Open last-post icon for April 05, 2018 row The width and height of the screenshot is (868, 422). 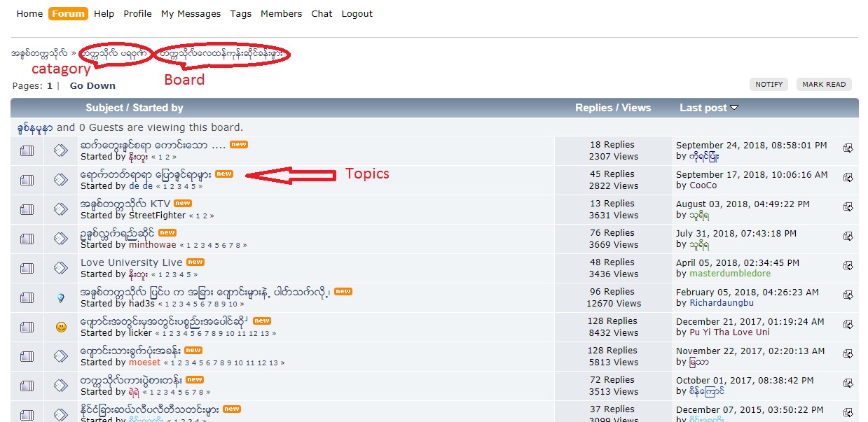(x=848, y=265)
